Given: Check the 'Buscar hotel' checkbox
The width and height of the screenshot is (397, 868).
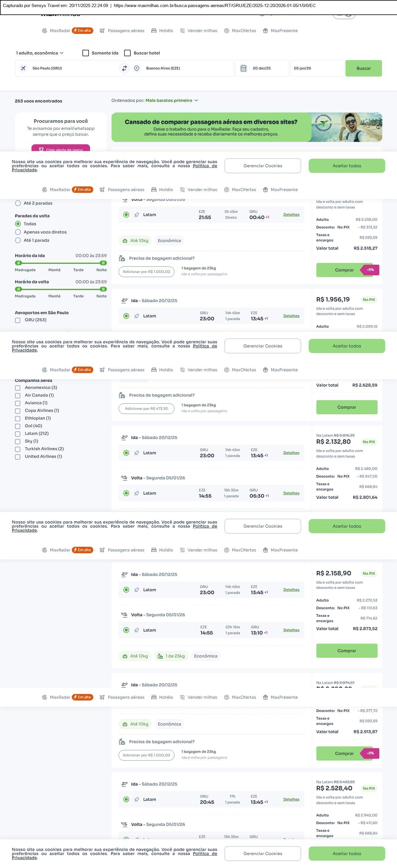Looking at the screenshot, I should [x=128, y=53].
